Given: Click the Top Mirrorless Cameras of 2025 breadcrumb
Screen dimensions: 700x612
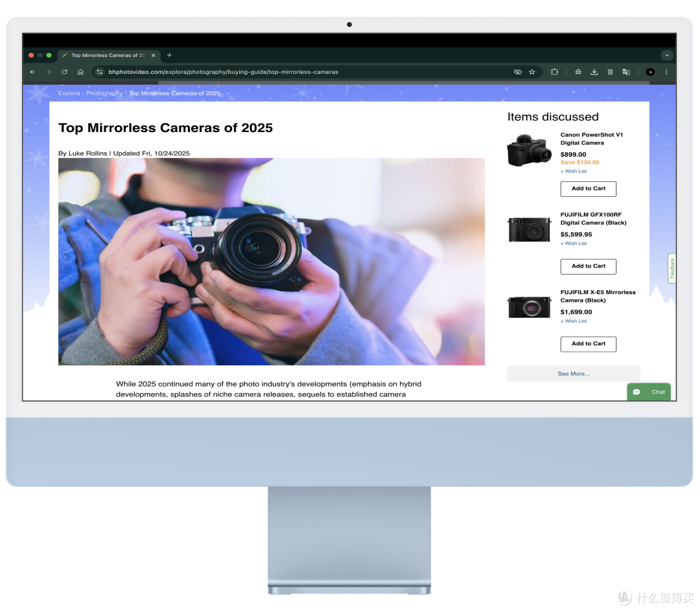Looking at the screenshot, I should 174,93.
